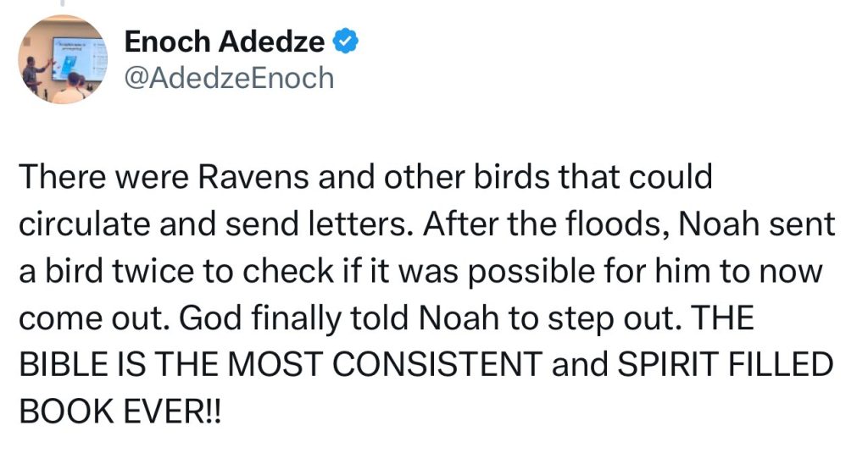Click "After the floods" in tweet text
868x470 pixels.
545,224
